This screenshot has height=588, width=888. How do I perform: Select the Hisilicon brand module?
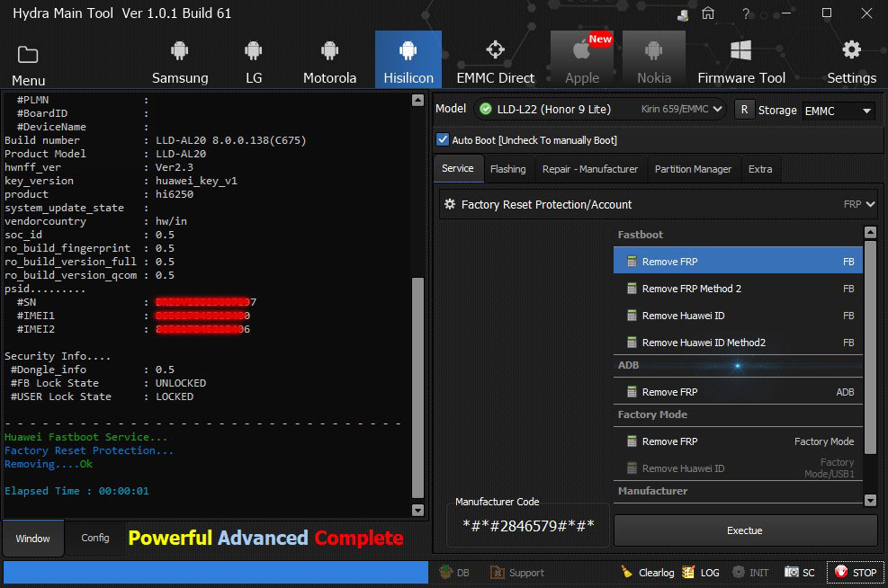tap(408, 60)
